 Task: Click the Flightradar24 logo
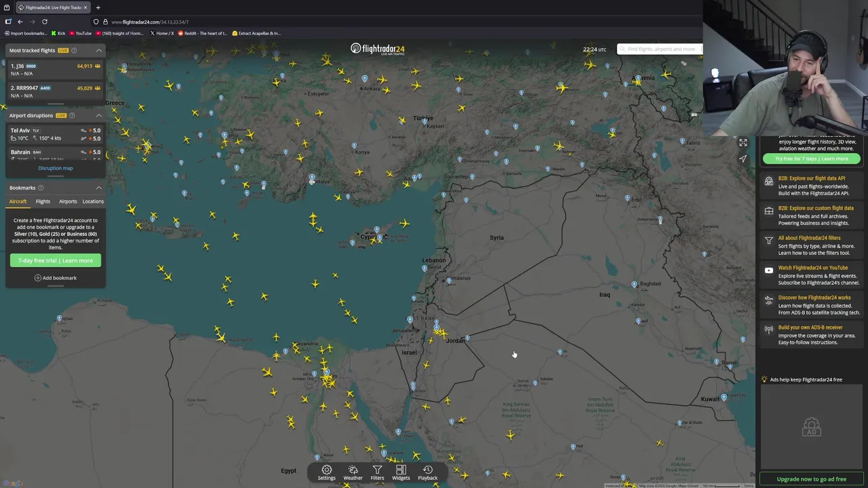(378, 49)
